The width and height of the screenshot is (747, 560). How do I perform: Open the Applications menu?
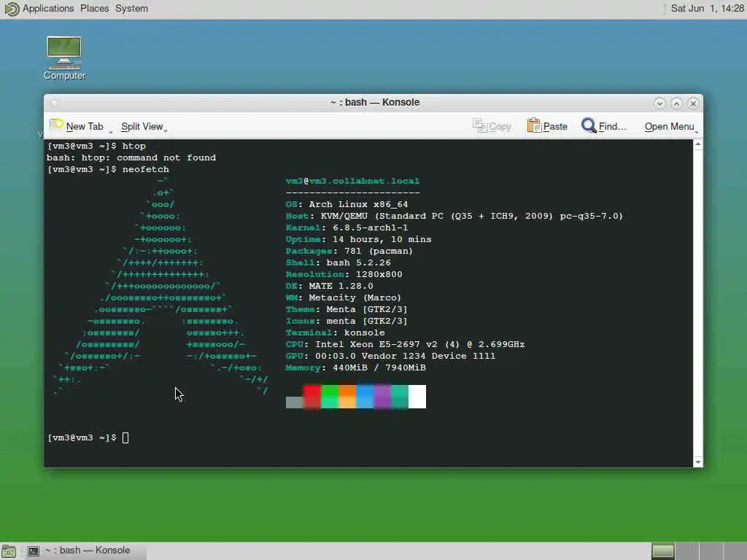pyautogui.click(x=48, y=9)
